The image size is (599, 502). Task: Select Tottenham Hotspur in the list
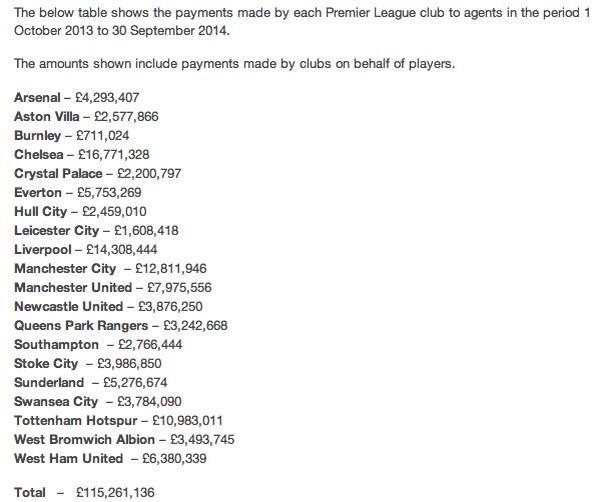pyautogui.click(x=76, y=421)
